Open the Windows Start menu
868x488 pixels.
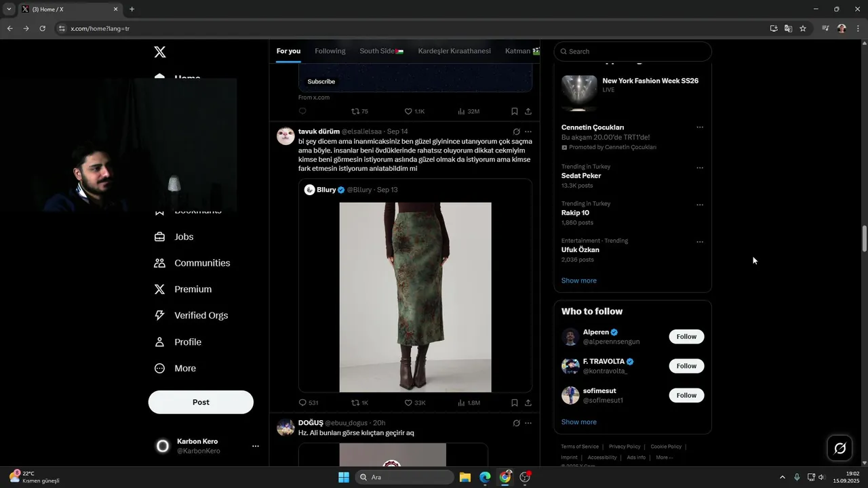pos(343,477)
